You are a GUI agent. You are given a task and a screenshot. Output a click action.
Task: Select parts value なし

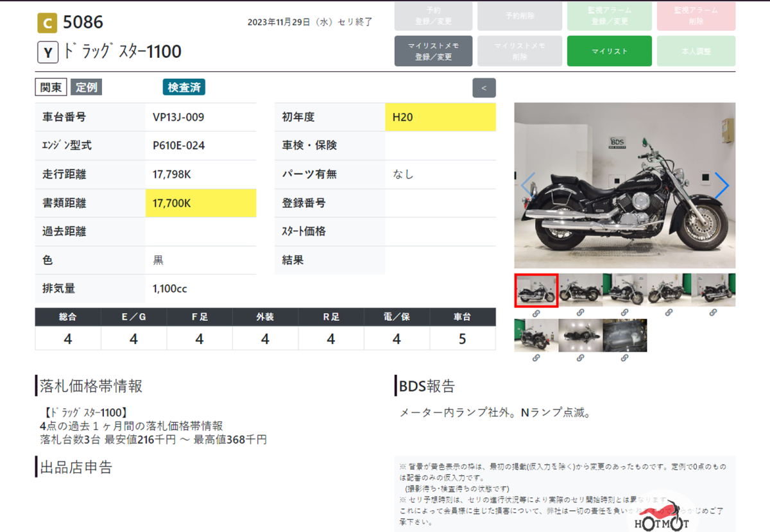[x=404, y=175]
